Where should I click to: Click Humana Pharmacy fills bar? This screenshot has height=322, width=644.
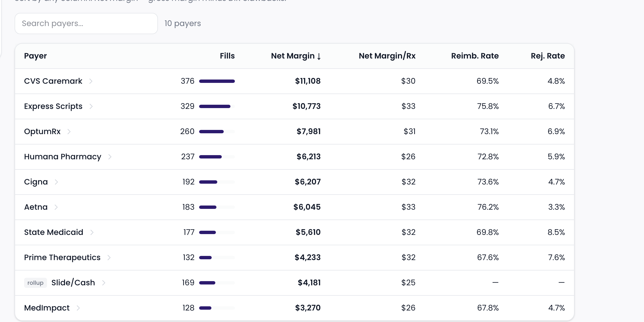(x=217, y=157)
